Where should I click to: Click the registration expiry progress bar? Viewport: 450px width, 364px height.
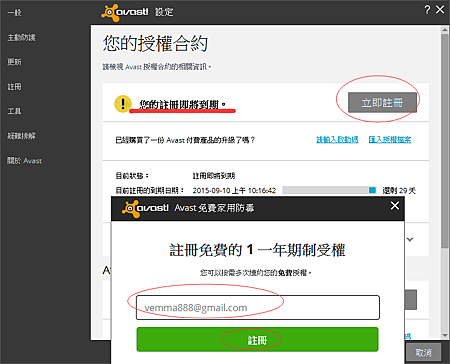pyautogui.click(x=329, y=190)
